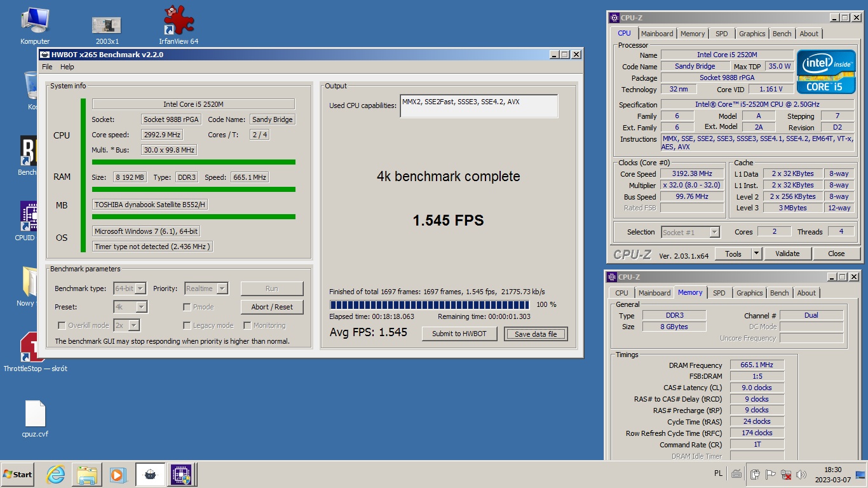The width and height of the screenshot is (868, 488).
Task: Click the PL language indicator
Action: (718, 473)
